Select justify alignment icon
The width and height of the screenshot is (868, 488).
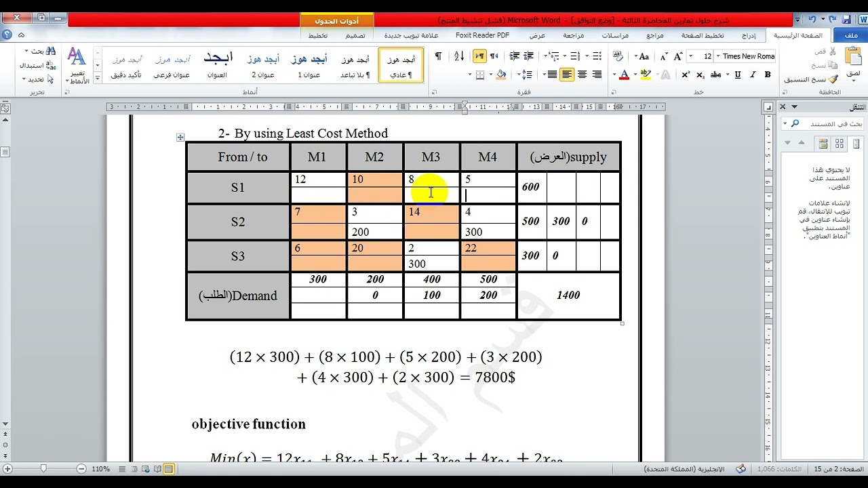tap(552, 75)
